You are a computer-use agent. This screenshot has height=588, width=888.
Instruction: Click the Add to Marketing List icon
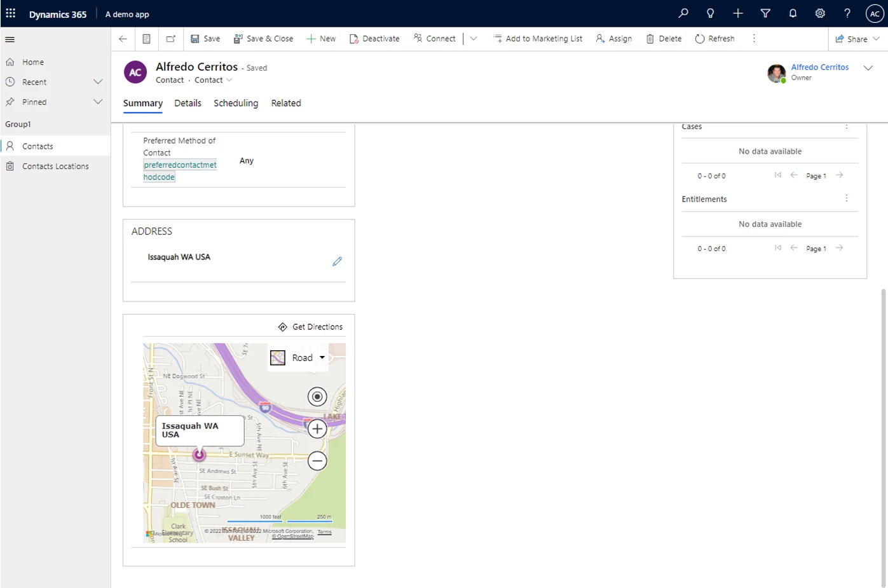[498, 38]
